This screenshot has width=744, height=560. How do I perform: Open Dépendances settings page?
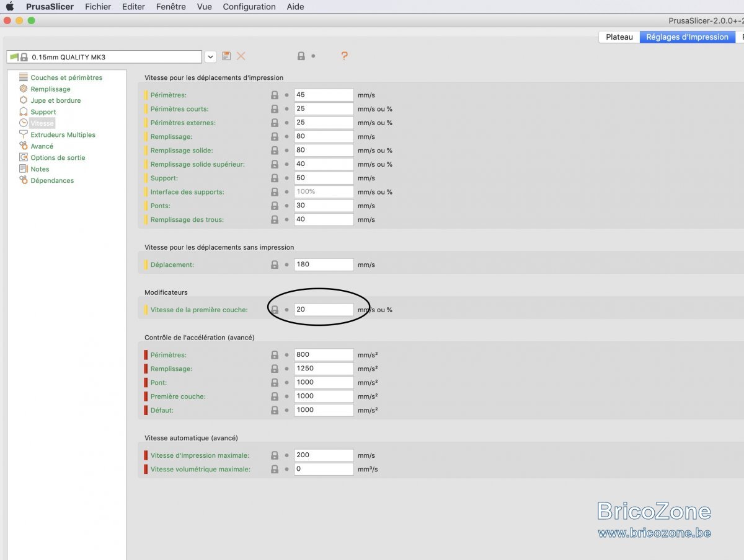(52, 180)
